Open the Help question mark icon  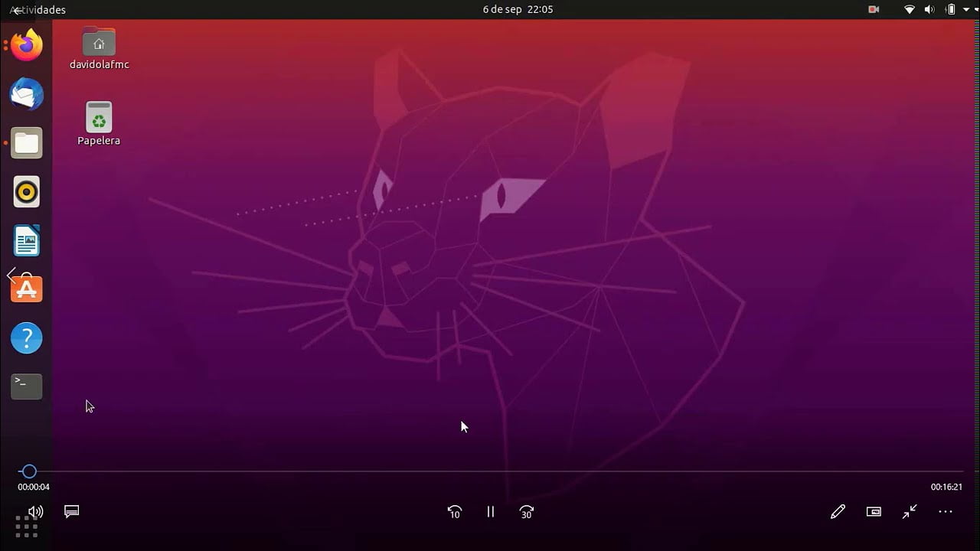[27, 337]
